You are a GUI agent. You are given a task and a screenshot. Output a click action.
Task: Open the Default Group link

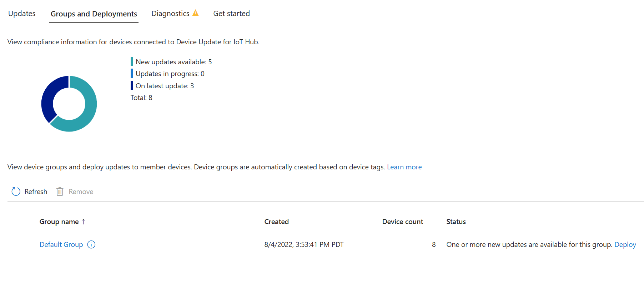(x=61, y=244)
